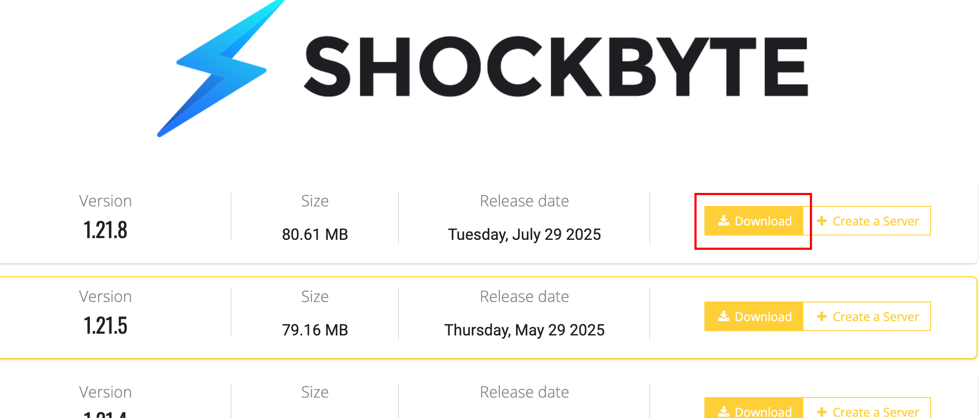Viewport: 980px width, 418px height.
Task: Download version 1.21.8 using its Download label
Action: click(763, 221)
